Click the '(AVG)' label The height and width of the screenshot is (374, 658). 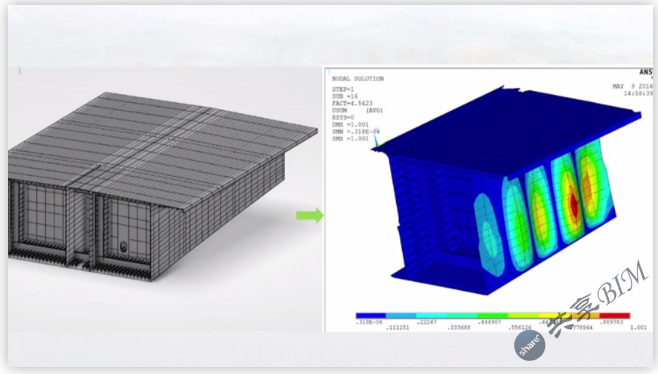click(374, 110)
